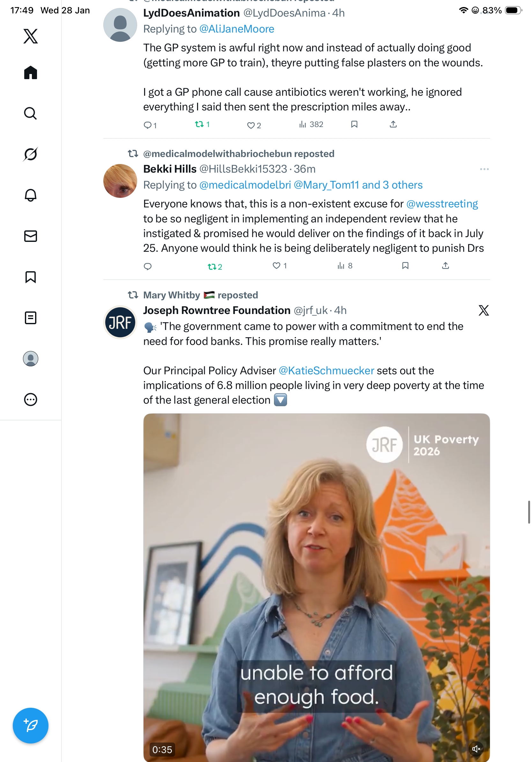Open the Bookmarks tab in sidebar

click(x=31, y=277)
